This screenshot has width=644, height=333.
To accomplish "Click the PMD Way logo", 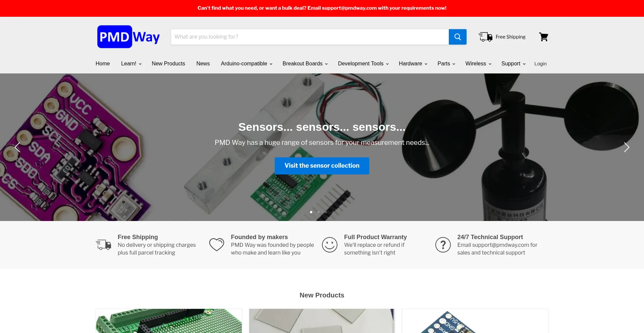I will coord(128,37).
